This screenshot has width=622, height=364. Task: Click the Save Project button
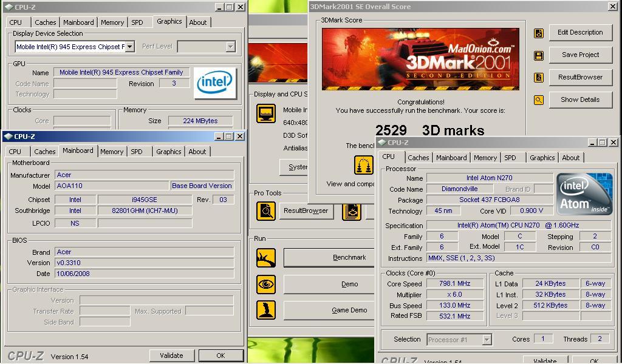(x=580, y=55)
